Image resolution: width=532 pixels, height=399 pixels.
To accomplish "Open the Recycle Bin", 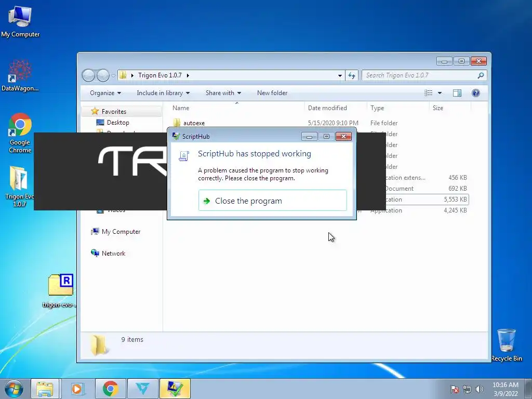I will (507, 345).
